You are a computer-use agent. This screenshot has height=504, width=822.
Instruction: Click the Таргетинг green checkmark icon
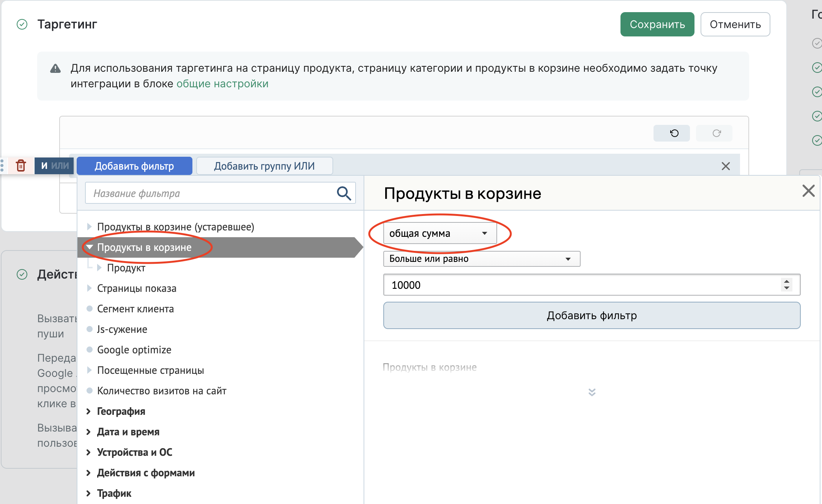point(22,24)
